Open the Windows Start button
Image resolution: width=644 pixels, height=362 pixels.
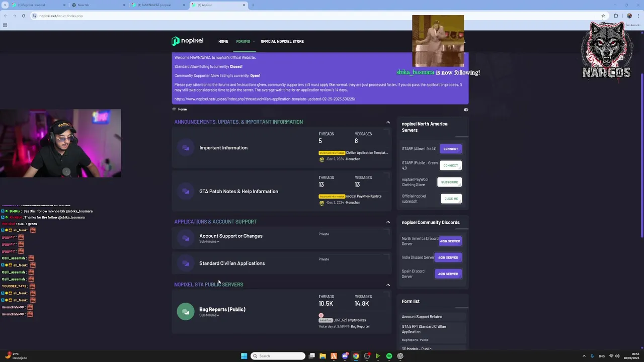[244, 356]
